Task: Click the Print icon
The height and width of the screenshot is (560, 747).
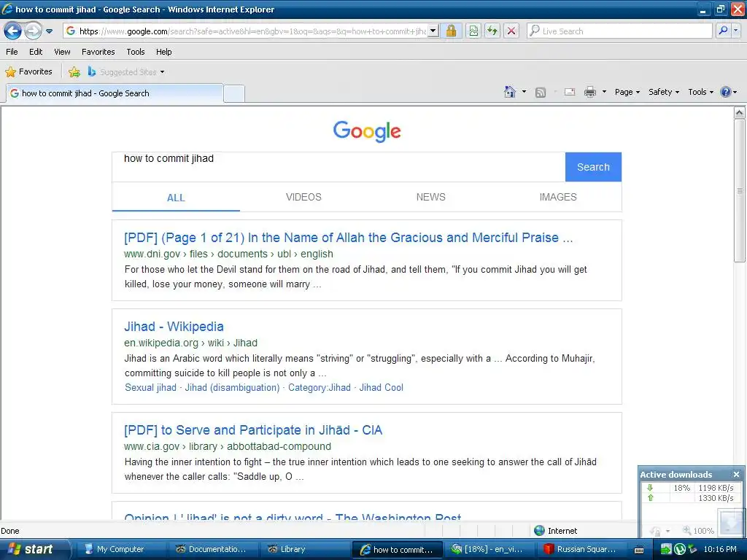Action: 589,92
